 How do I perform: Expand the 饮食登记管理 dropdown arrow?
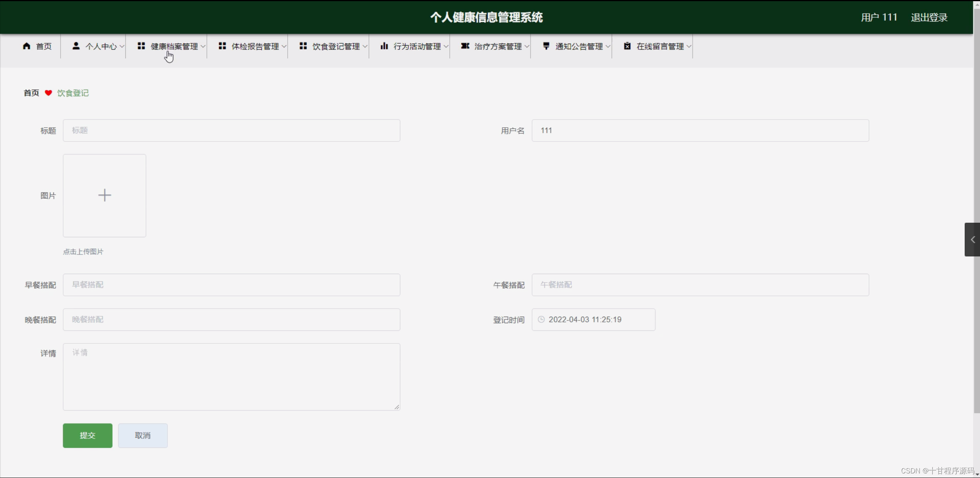365,46
